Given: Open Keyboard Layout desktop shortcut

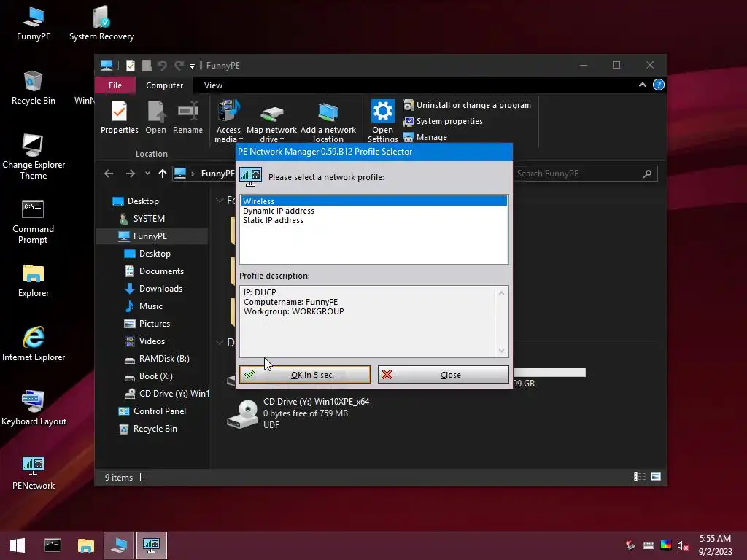Looking at the screenshot, I should 34,408.
